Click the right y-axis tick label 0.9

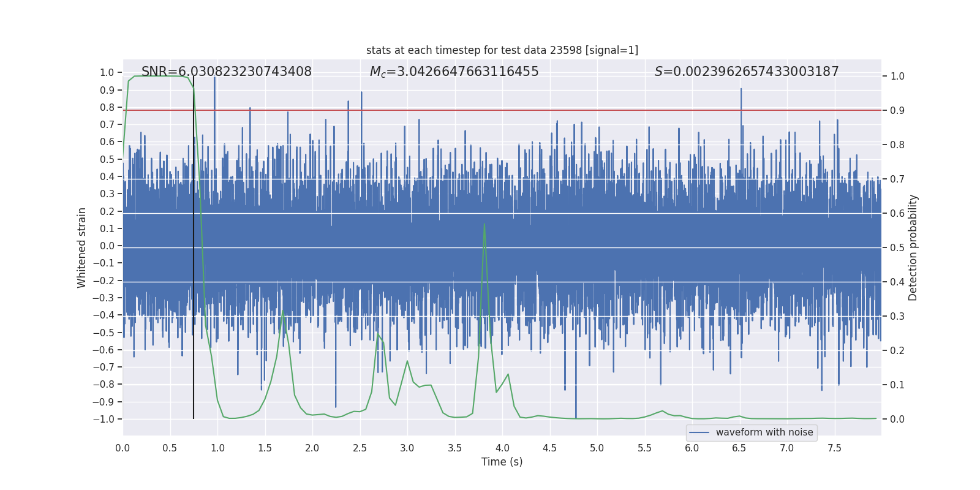click(897, 111)
